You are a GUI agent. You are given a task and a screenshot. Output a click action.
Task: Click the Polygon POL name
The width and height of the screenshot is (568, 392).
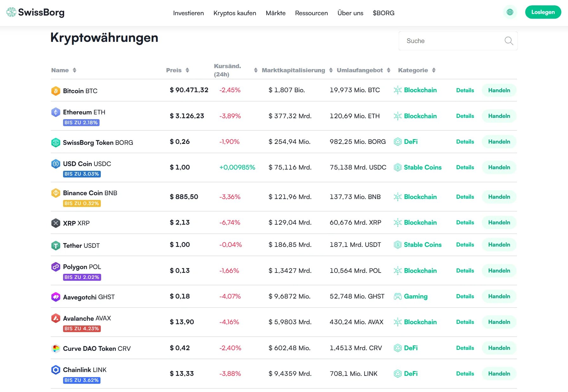coord(82,267)
